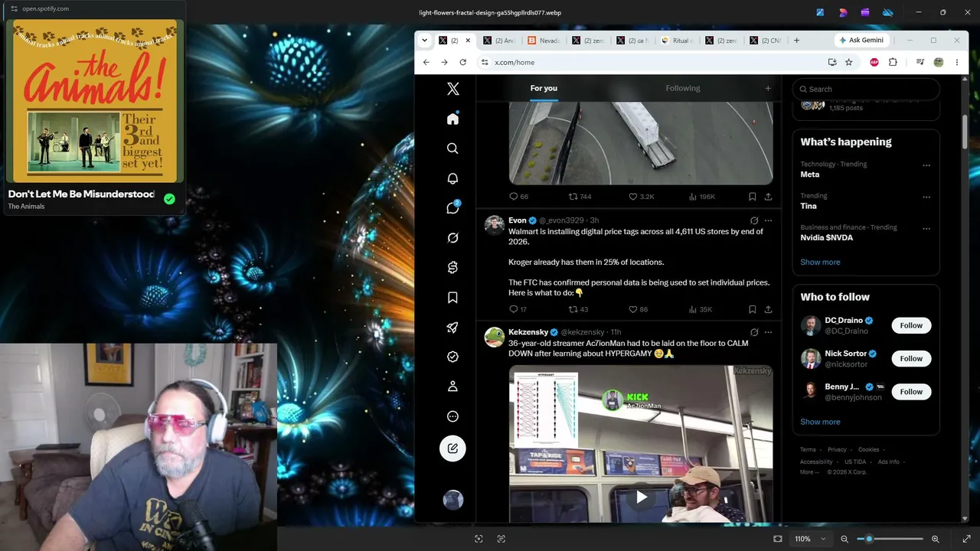980x551 pixels.
Task: Open the Chrome extensions puzzle icon
Action: (893, 62)
